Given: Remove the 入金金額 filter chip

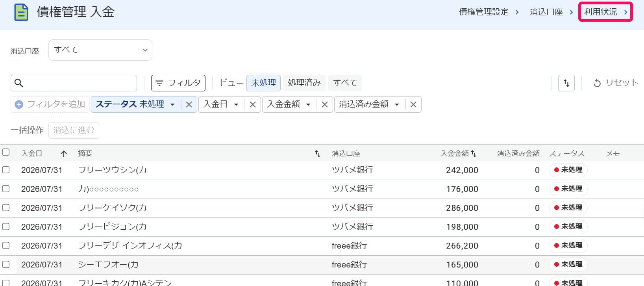Looking at the screenshot, I should click(x=325, y=104).
